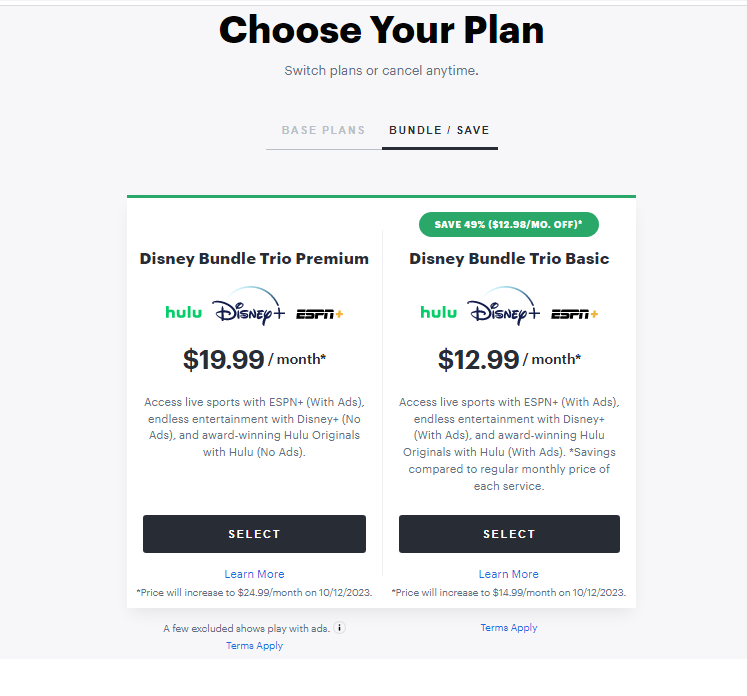Click the Disney Bundle Trio Basic title

click(509, 258)
